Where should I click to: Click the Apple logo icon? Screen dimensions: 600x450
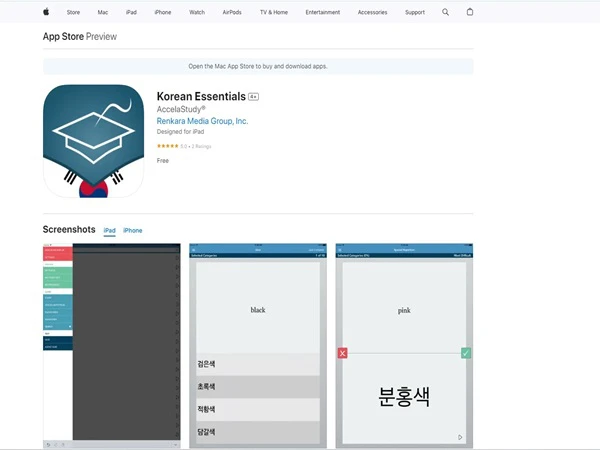coord(46,12)
